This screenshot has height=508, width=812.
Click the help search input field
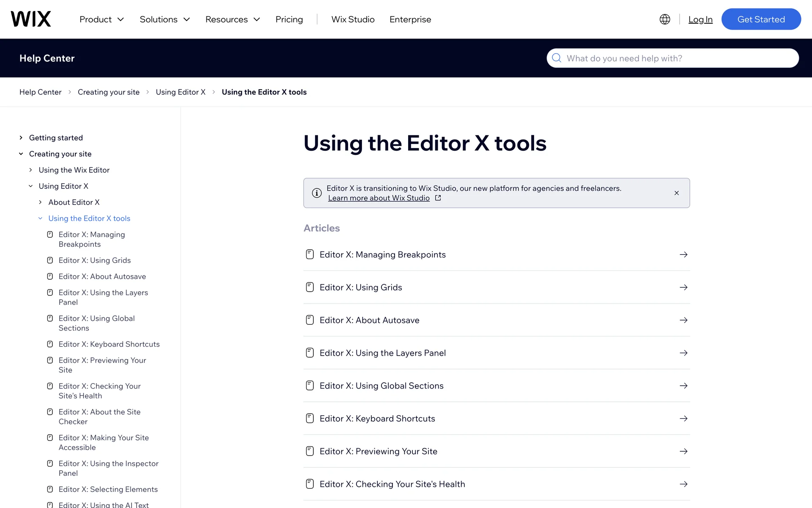coord(677,58)
